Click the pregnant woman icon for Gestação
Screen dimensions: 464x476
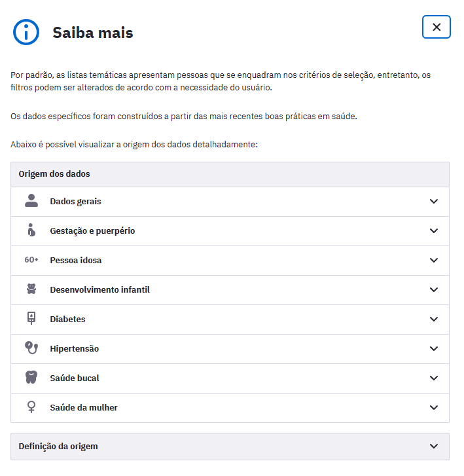pos(31,230)
